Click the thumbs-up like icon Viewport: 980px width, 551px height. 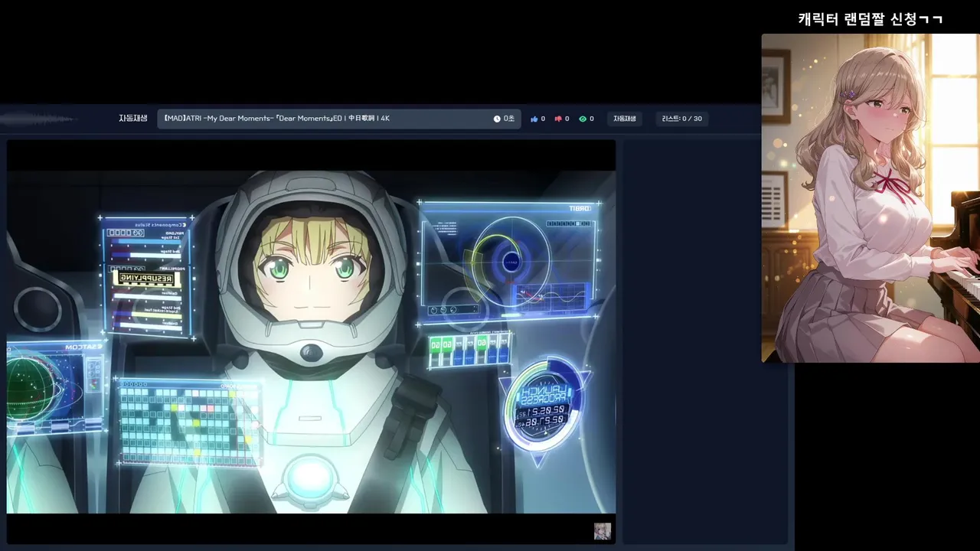tap(534, 119)
